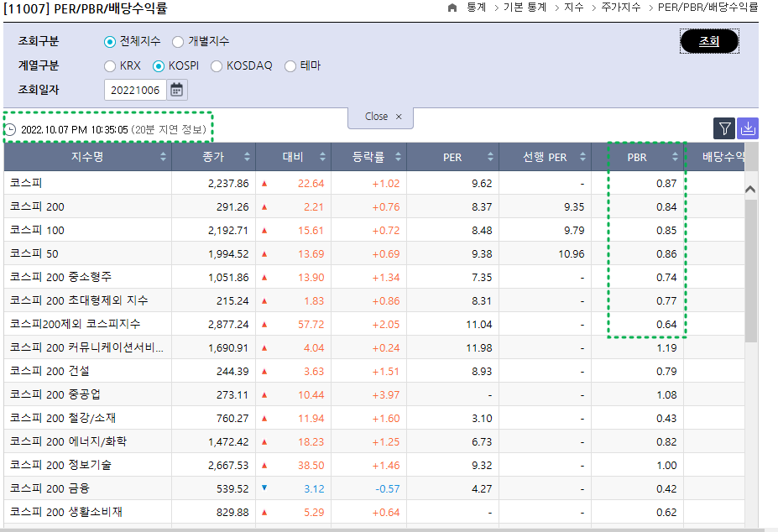Click the [11007] PER/PBR/배당수익률 page title

(86, 8)
